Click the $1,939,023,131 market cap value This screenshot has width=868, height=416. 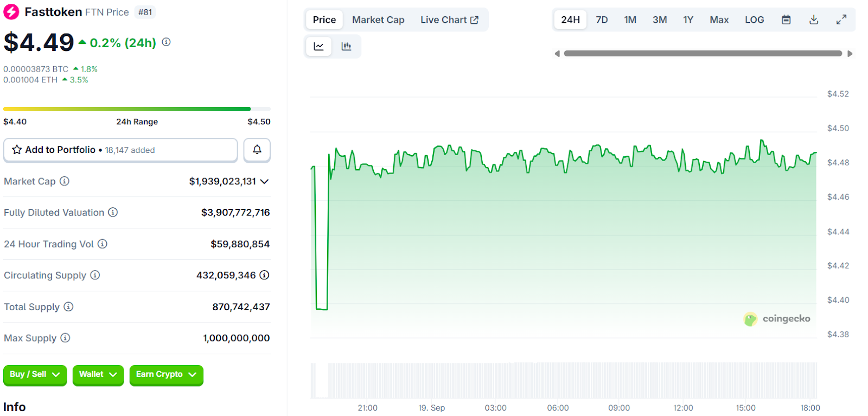tap(222, 181)
